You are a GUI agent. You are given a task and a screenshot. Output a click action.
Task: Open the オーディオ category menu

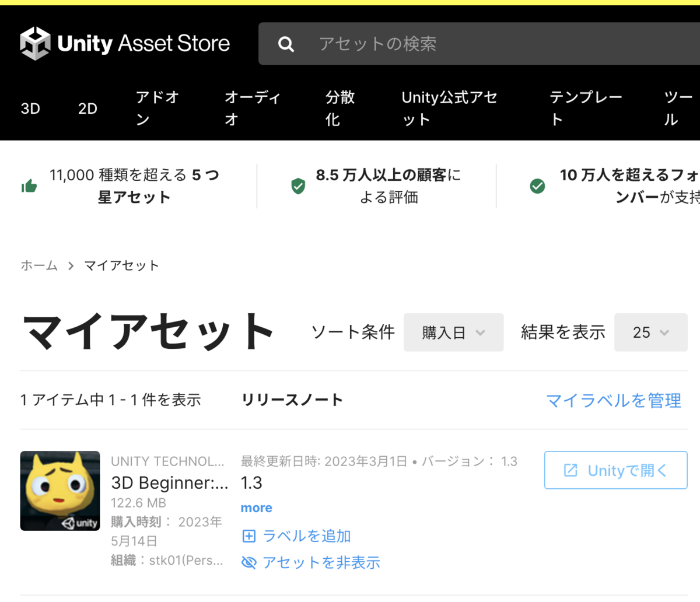253,108
